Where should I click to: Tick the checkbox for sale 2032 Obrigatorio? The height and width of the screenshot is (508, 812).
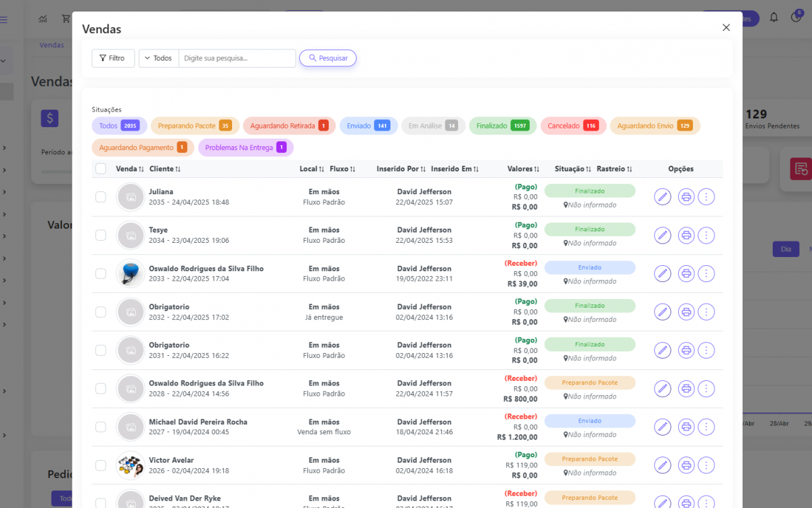point(101,312)
